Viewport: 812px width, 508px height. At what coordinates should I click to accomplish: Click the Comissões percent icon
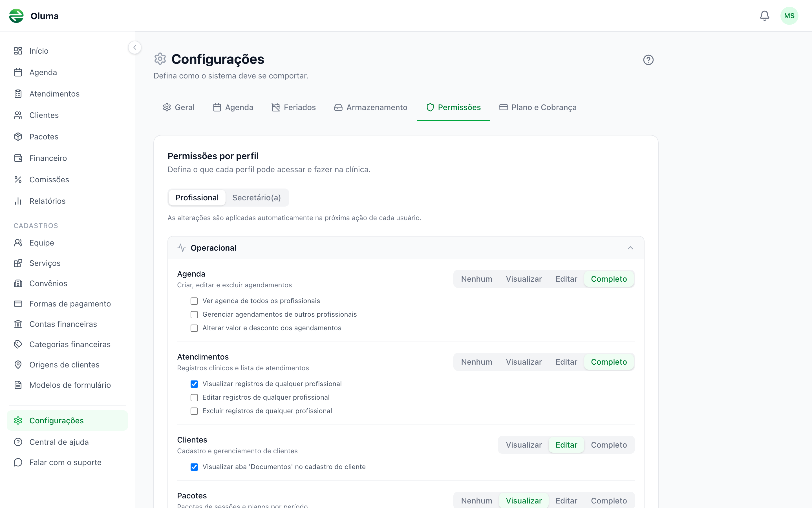[18, 180]
